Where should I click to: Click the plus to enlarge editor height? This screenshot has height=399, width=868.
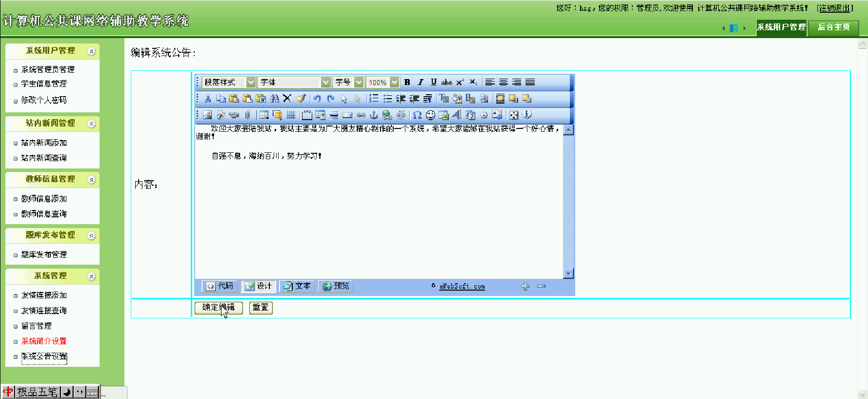[x=525, y=287]
